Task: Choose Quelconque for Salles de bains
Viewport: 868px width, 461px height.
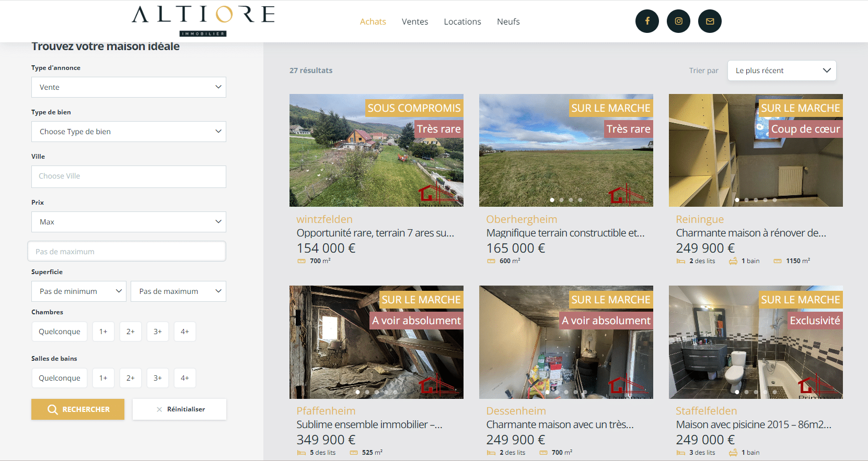Action: click(60, 378)
